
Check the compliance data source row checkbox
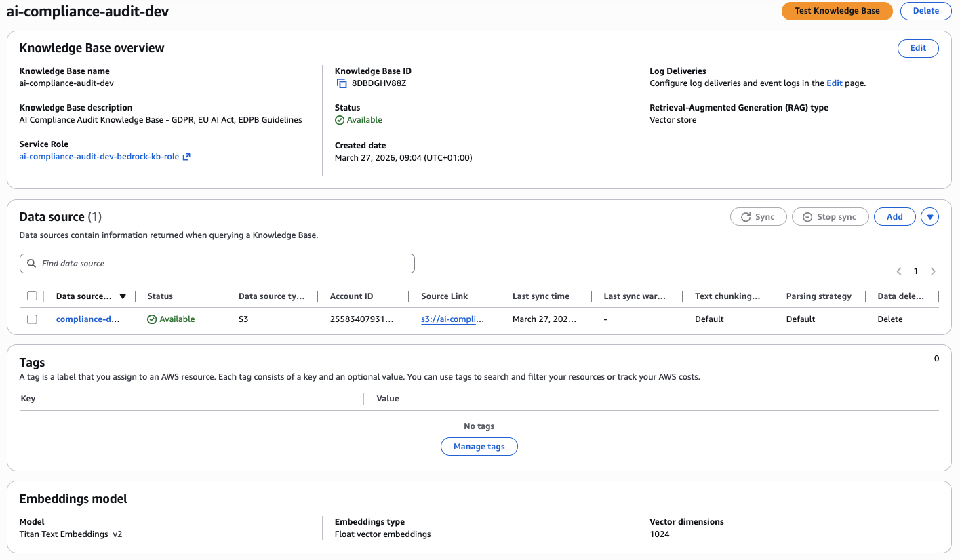32,319
